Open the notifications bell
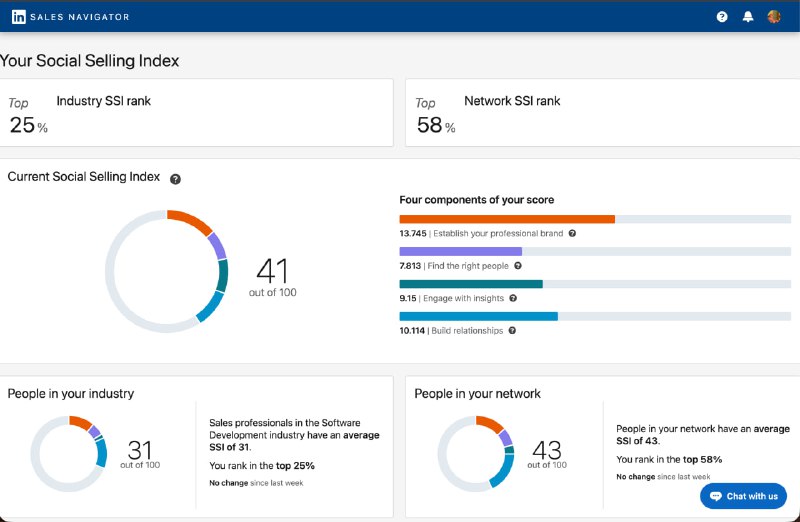This screenshot has width=800, height=522. click(748, 17)
